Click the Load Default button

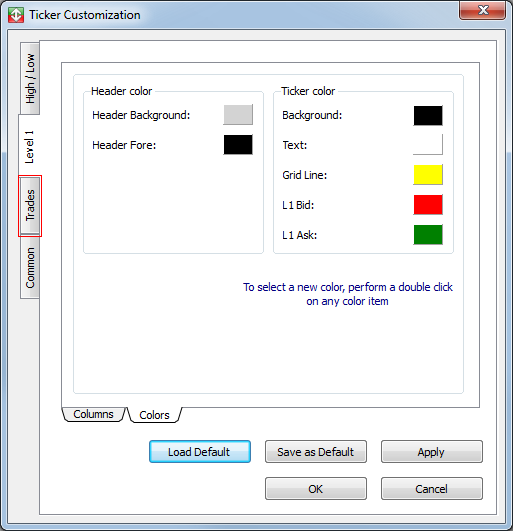tap(200, 452)
